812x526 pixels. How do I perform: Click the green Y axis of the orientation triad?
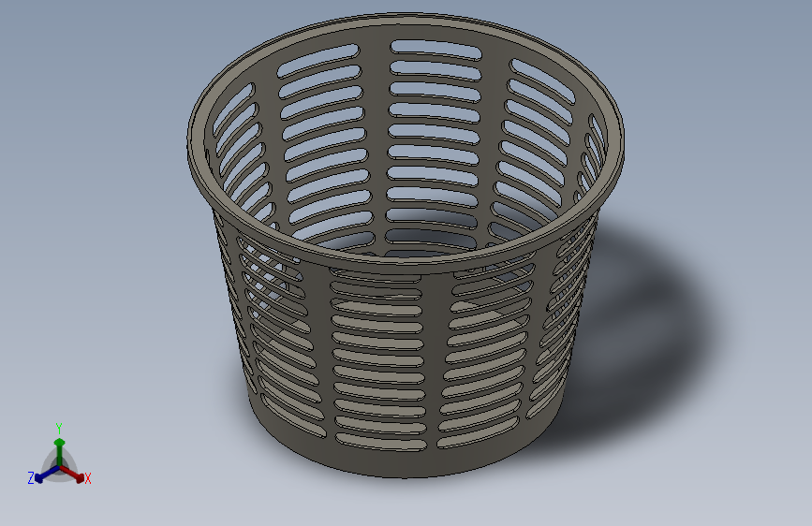pyautogui.click(x=60, y=452)
